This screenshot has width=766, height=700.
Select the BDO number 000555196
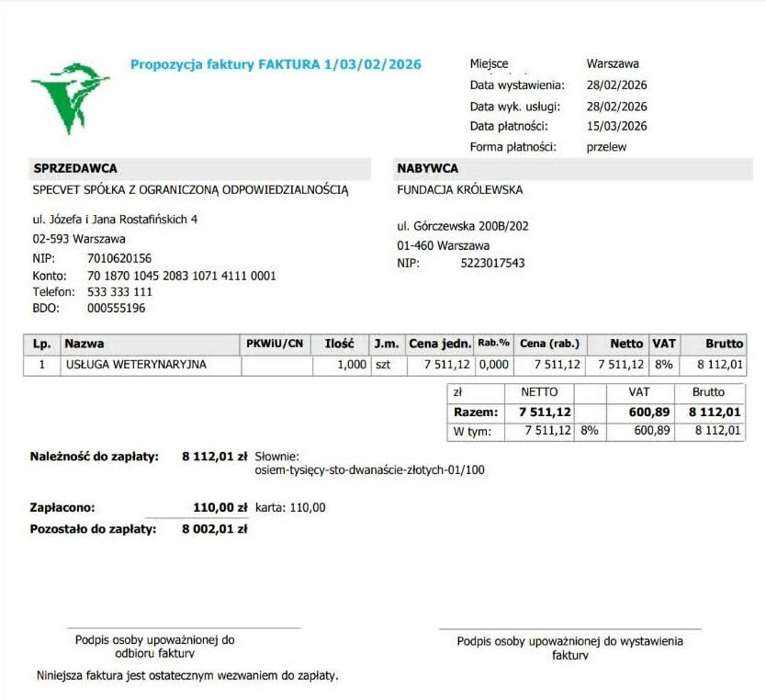tap(117, 309)
